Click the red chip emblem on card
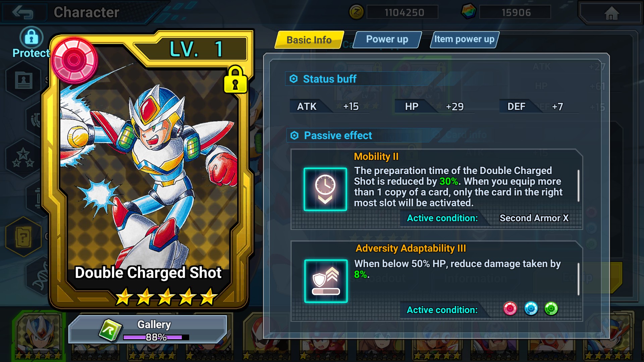The height and width of the screenshot is (362, 644). [74, 61]
